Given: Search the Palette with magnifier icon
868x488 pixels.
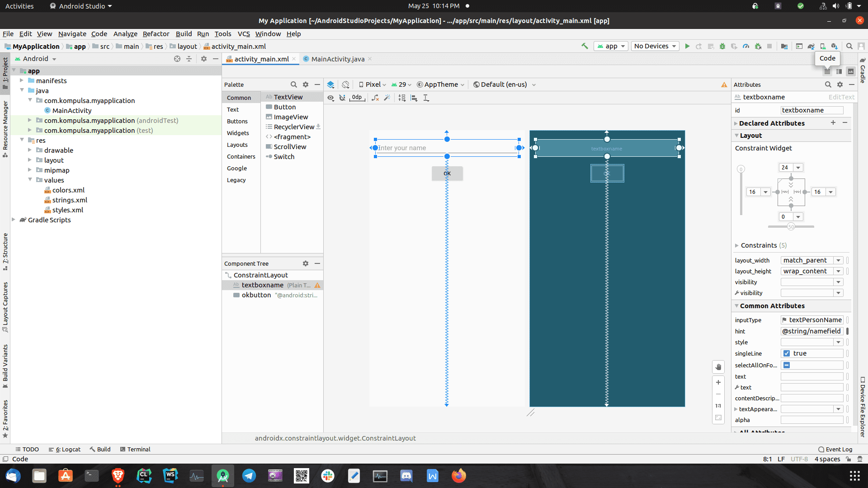Looking at the screenshot, I should click(293, 84).
